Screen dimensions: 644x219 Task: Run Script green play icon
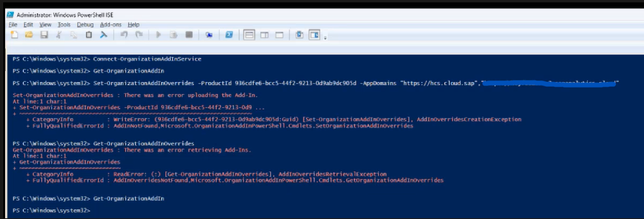coord(158,35)
